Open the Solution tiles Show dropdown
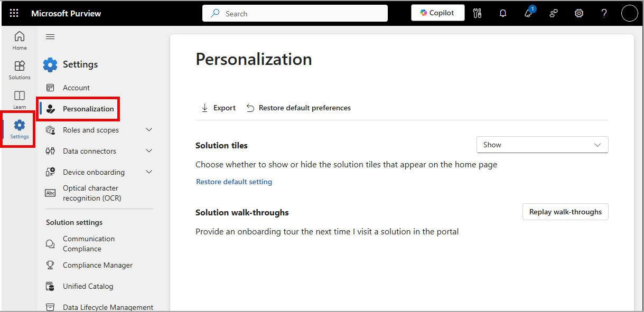The image size is (644, 312). coord(542,145)
